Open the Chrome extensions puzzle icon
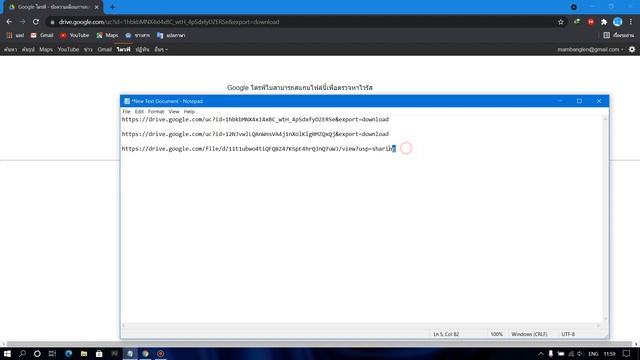The image size is (640, 360). 604,22
